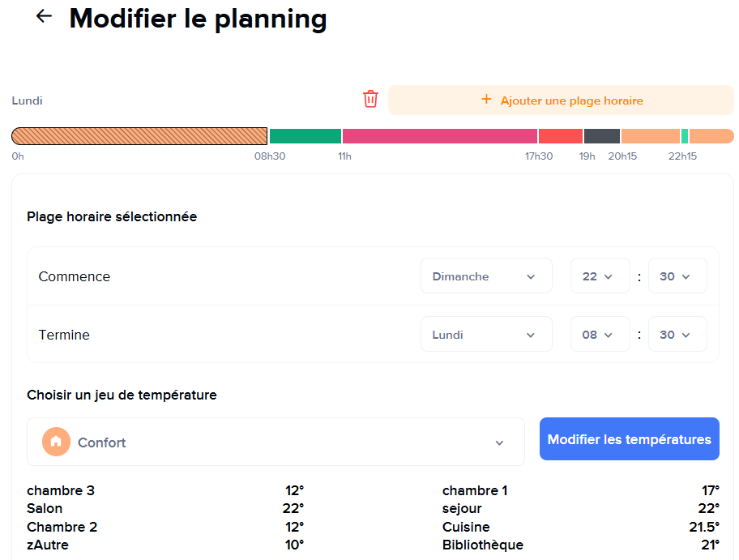The image size is (739, 560).
Task: Click Modifier les températures button
Action: pos(629,439)
